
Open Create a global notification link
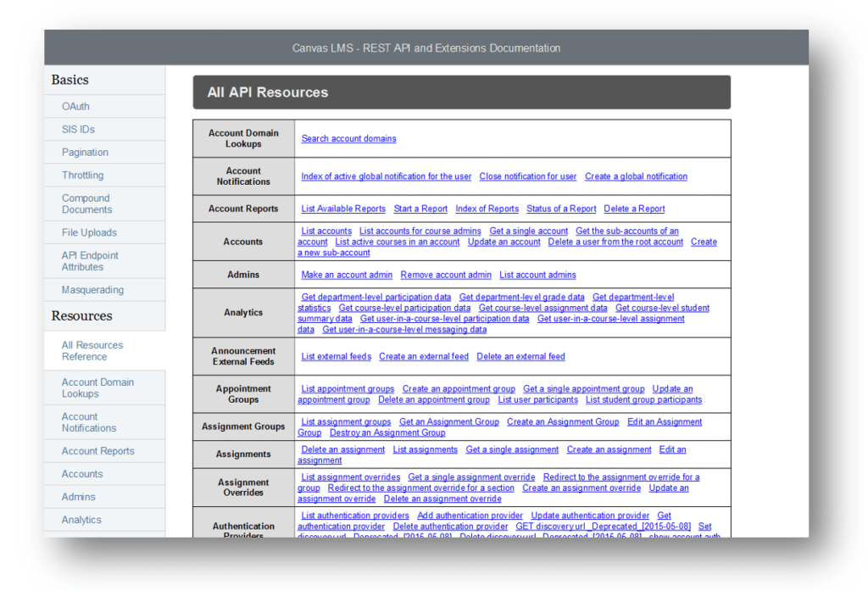coord(636,176)
